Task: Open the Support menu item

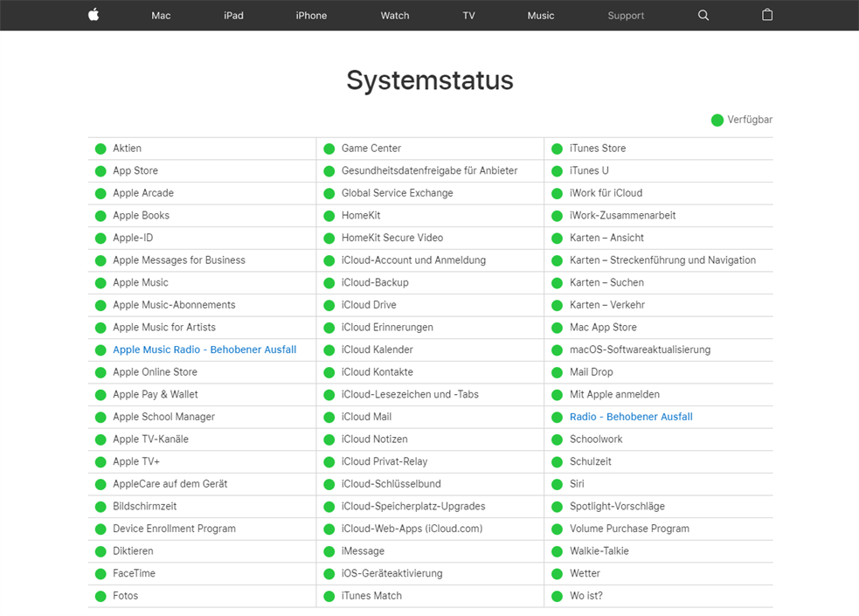Action: coord(626,16)
